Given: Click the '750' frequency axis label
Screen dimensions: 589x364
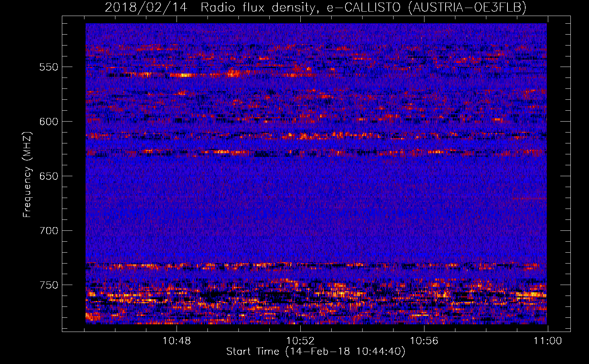Looking at the screenshot, I should tap(49, 285).
